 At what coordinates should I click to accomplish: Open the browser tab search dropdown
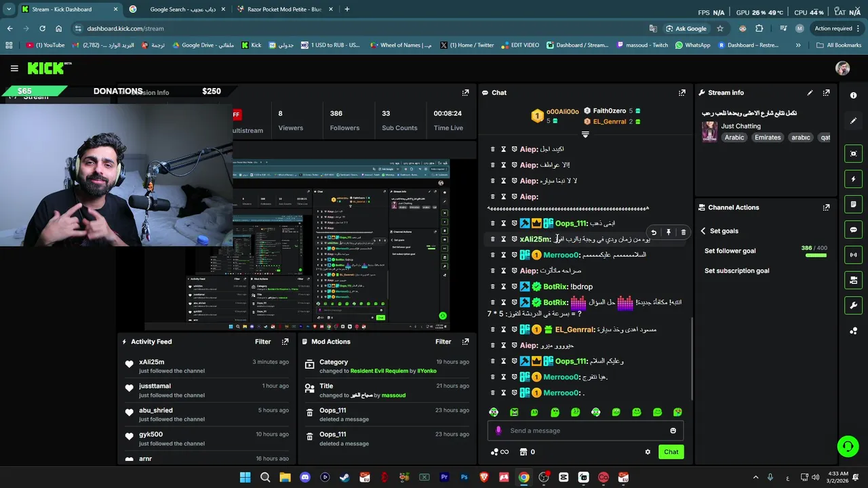point(9,9)
